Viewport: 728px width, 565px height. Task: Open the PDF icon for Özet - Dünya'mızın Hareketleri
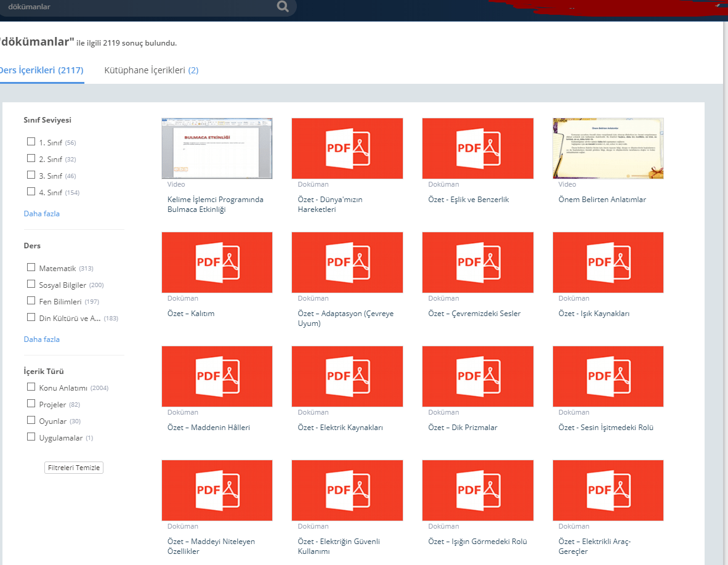(x=347, y=148)
